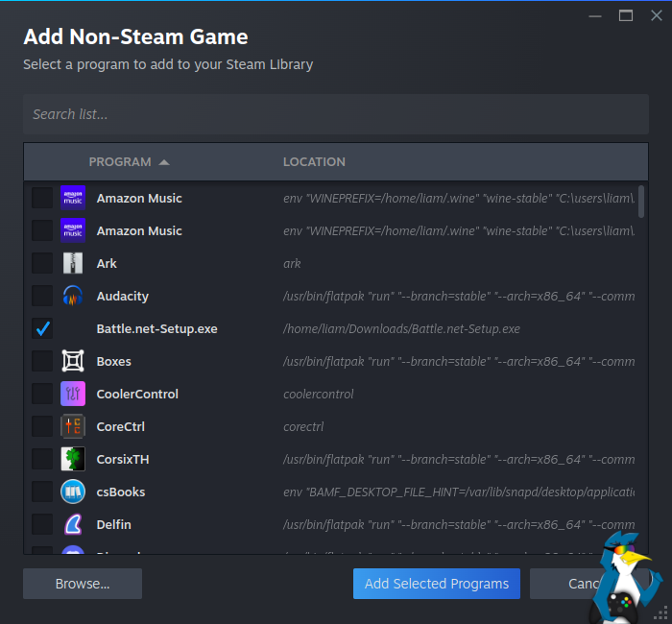This screenshot has height=624, width=672.
Task: Click the Audacity headphones icon
Action: point(73,296)
